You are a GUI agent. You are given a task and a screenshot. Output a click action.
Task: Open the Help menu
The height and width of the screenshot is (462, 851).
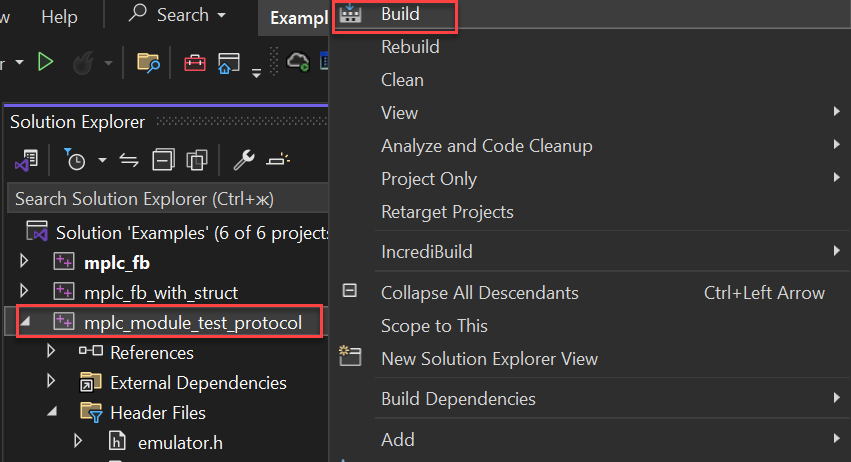[59, 16]
